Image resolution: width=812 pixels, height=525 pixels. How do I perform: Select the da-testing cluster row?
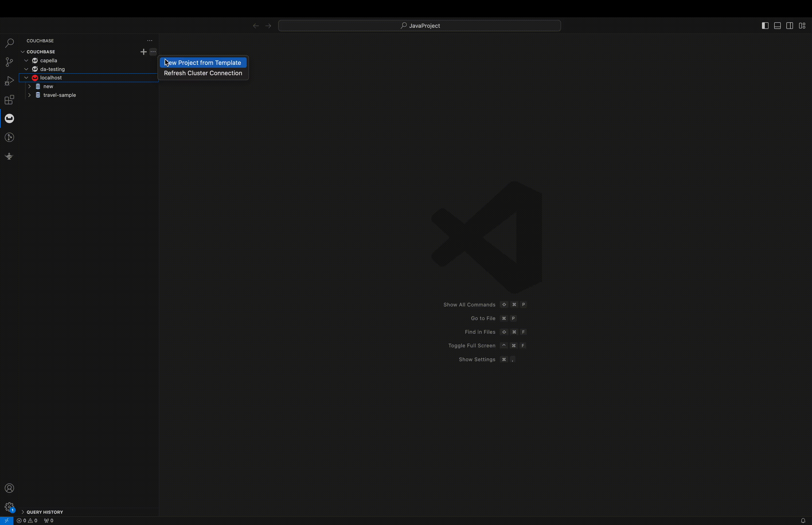coord(89,69)
